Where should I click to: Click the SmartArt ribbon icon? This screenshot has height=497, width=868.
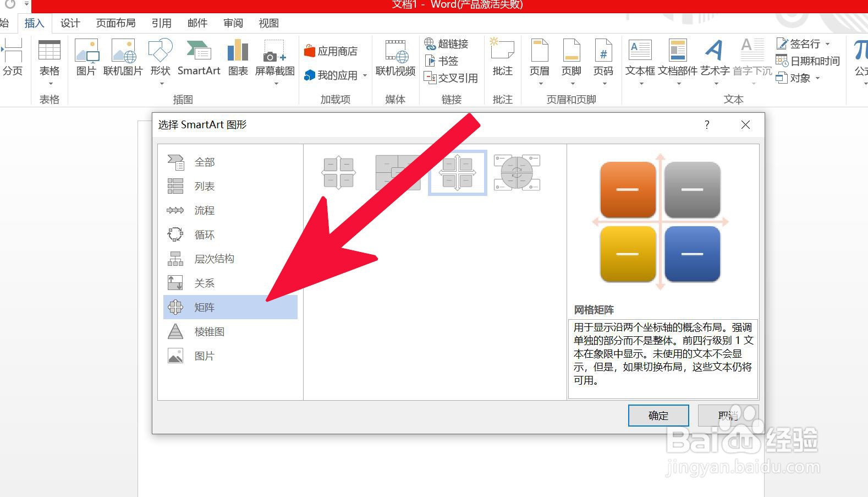(199, 57)
